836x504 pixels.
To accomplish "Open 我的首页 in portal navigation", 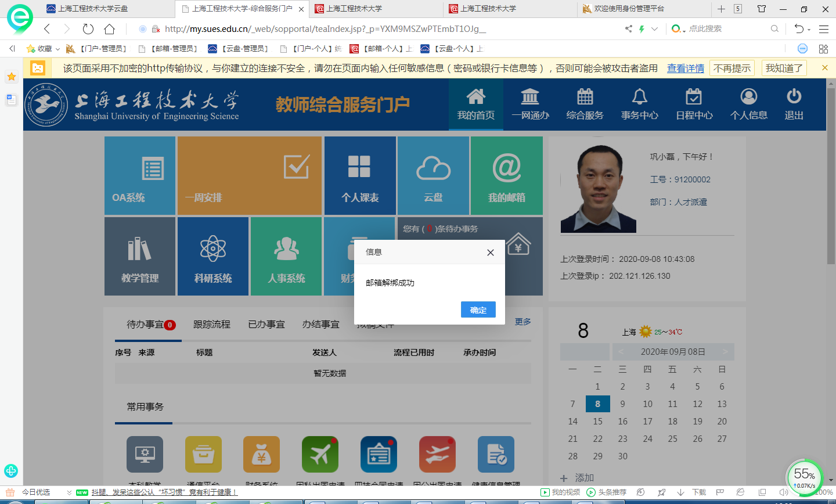I will [x=476, y=105].
